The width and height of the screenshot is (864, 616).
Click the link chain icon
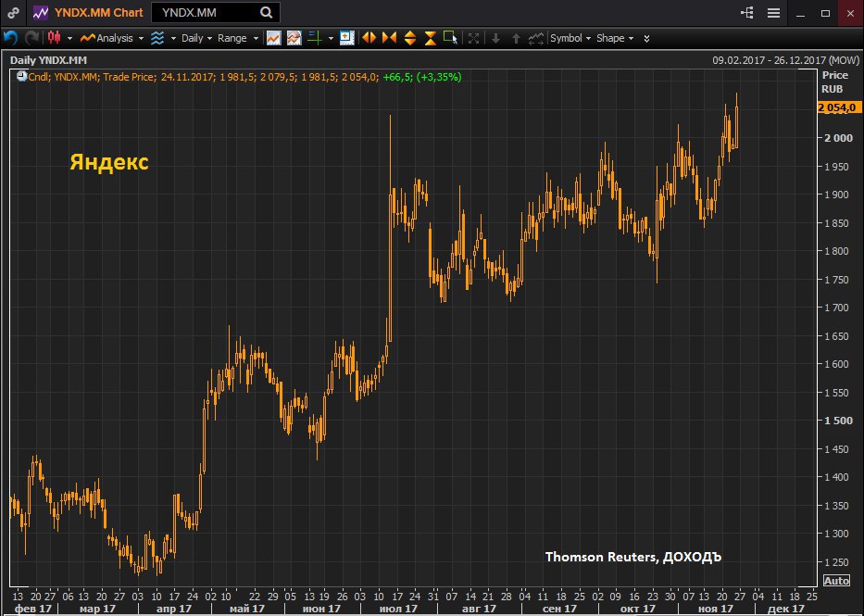(13, 13)
